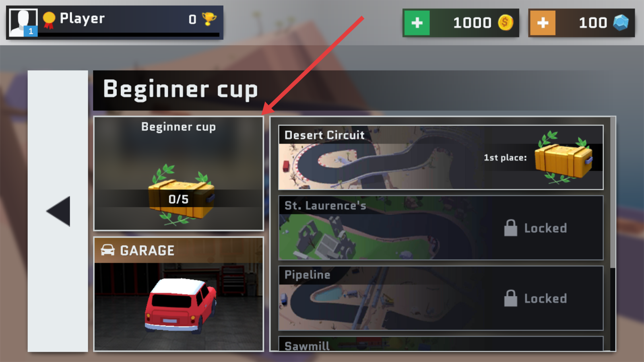The image size is (644, 362).
Task: Open the Beginner cup 0/5 reward card
Action: coord(179,174)
